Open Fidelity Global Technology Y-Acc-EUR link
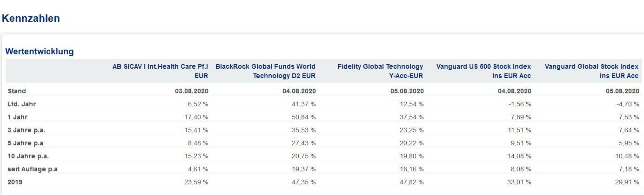The height and width of the screenshot is (195, 644). [380, 71]
